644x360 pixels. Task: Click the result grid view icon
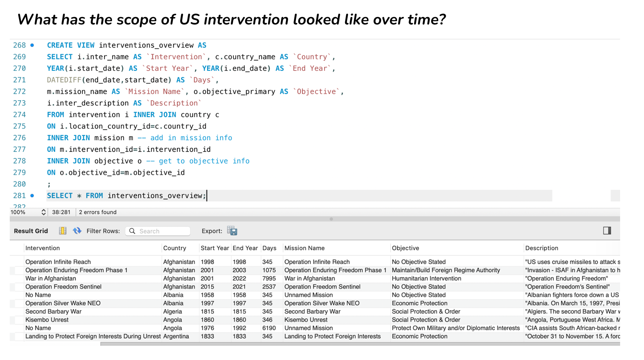click(63, 231)
